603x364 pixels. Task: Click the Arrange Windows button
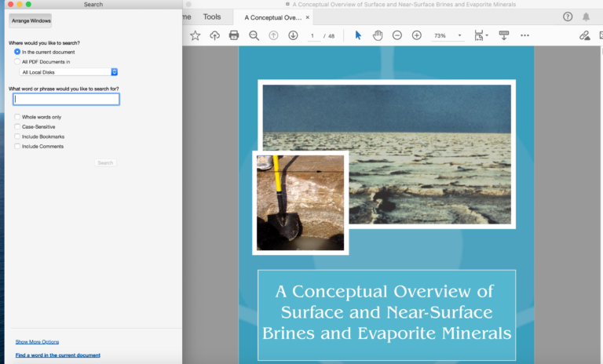point(31,20)
